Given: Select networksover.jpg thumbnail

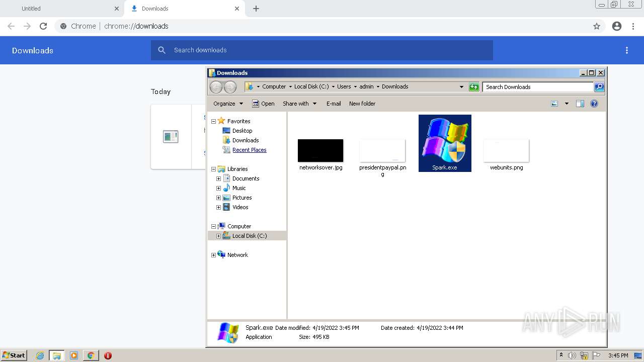Looking at the screenshot, I should tap(320, 151).
